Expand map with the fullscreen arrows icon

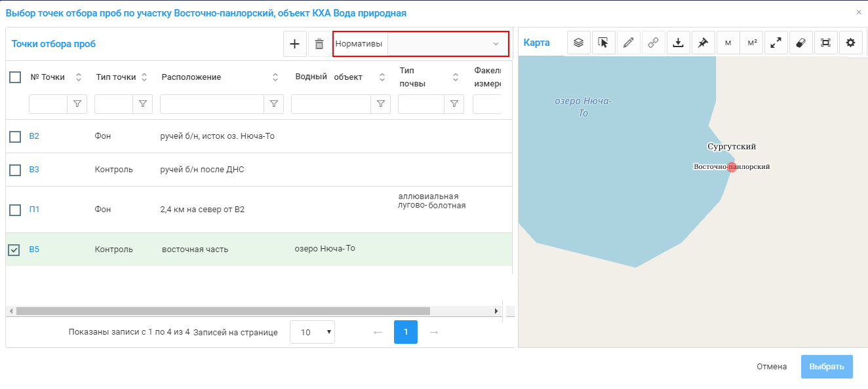tap(776, 43)
